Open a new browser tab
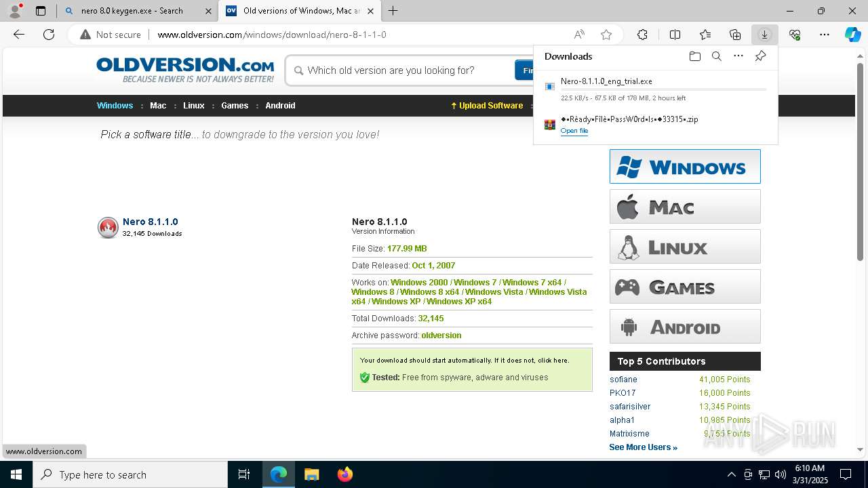868x488 pixels. [393, 11]
